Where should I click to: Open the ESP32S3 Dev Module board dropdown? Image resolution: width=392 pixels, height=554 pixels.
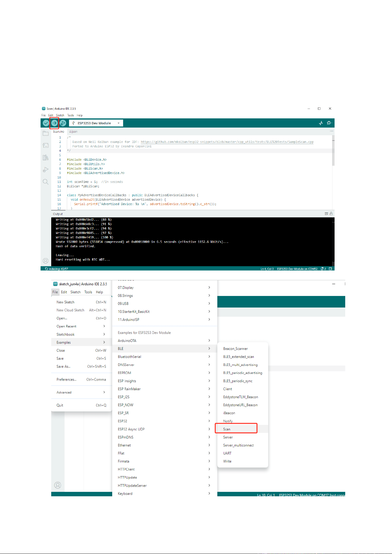click(x=96, y=123)
